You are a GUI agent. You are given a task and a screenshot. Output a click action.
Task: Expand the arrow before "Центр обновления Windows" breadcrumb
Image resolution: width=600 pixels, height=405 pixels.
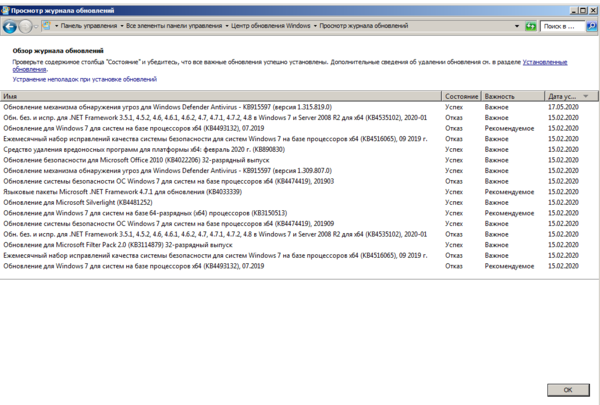coord(227,26)
